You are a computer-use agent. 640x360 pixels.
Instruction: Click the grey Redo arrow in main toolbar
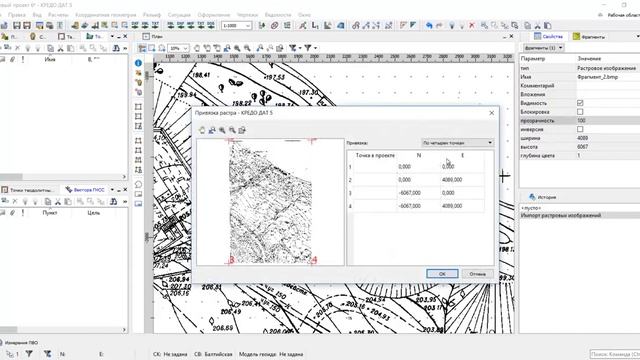click(439, 25)
